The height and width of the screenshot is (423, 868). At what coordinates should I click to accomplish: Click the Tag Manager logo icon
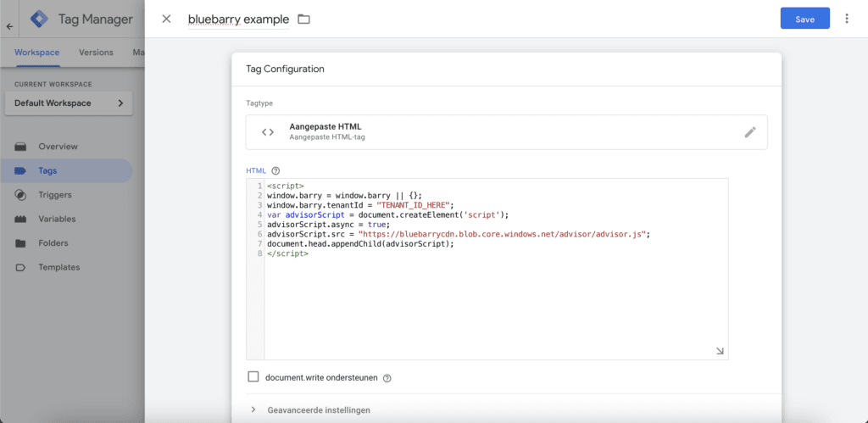(x=39, y=19)
